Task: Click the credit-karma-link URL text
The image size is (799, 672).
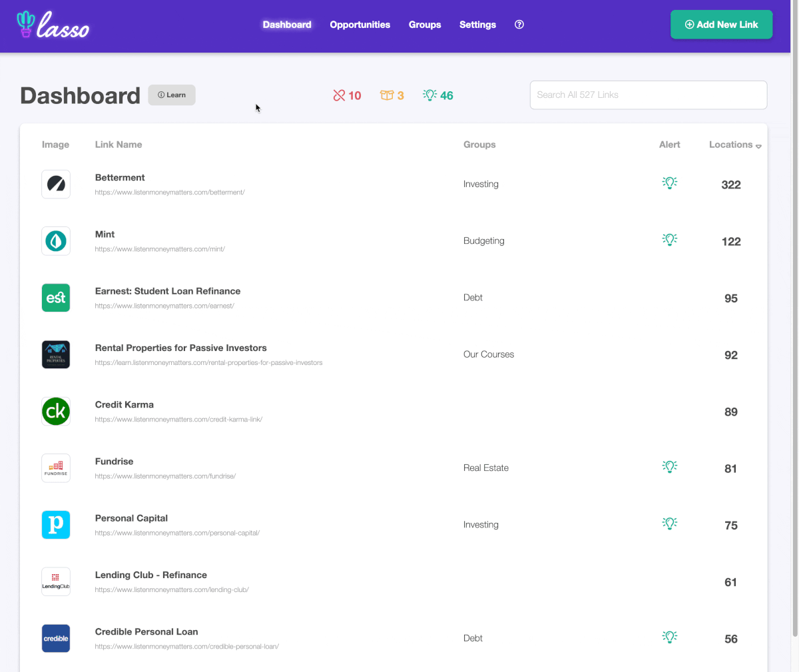Action: click(x=178, y=420)
